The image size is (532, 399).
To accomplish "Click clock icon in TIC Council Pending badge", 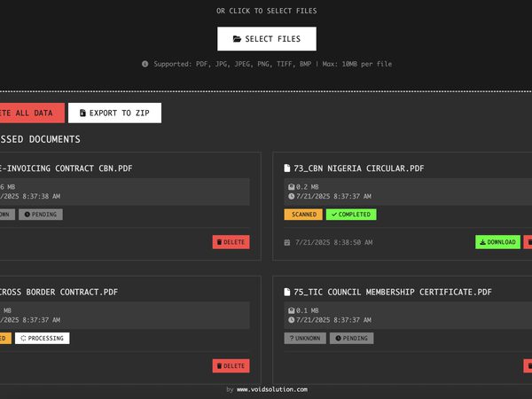I will pos(338,339).
